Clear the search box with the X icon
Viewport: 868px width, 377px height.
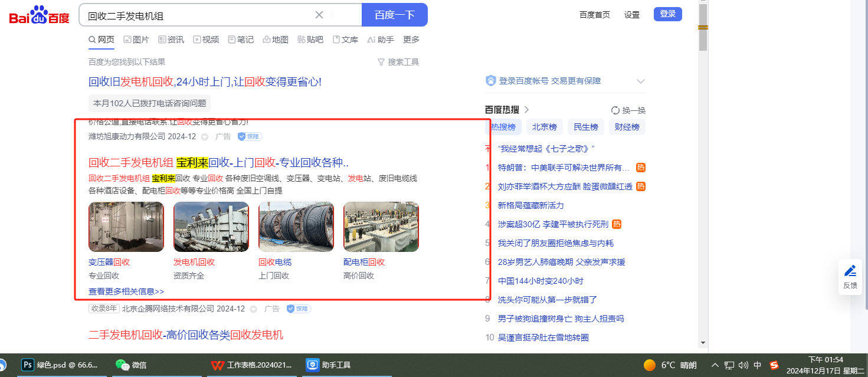pos(319,15)
